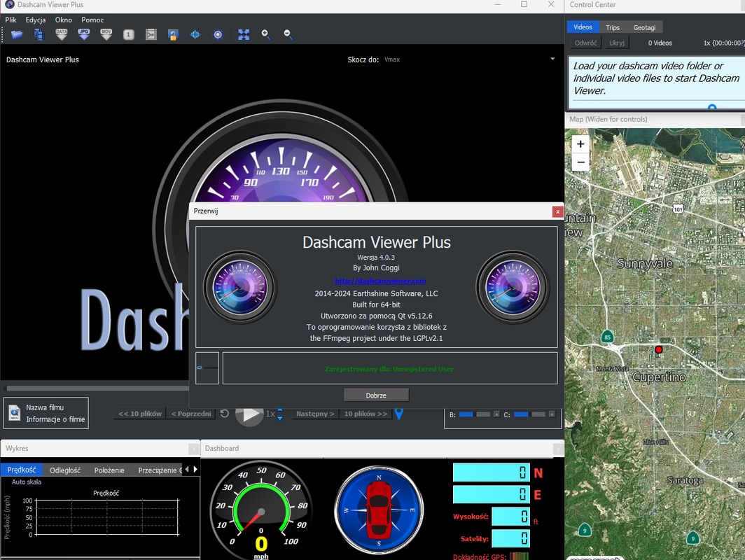Click the merge clips film icon
Viewport: 745px width, 560px height.
(151, 34)
